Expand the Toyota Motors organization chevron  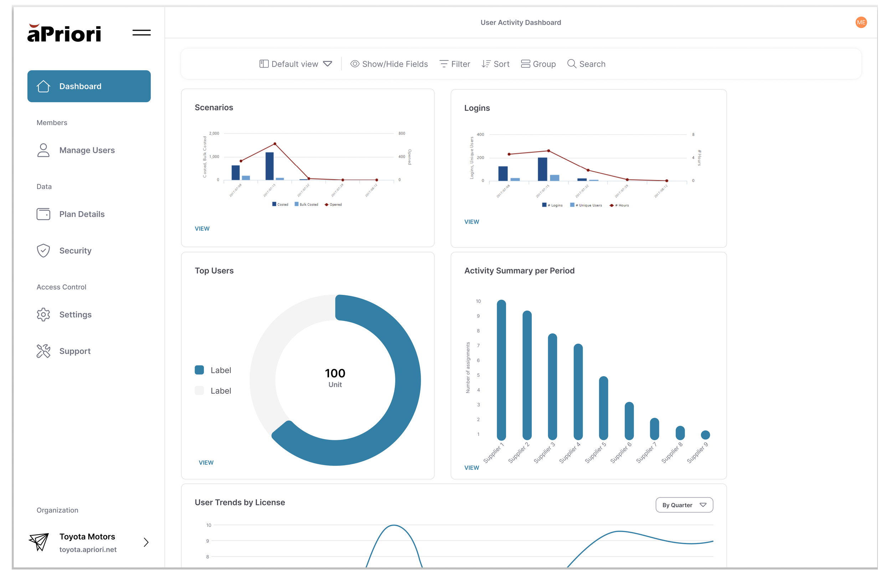coord(146,542)
